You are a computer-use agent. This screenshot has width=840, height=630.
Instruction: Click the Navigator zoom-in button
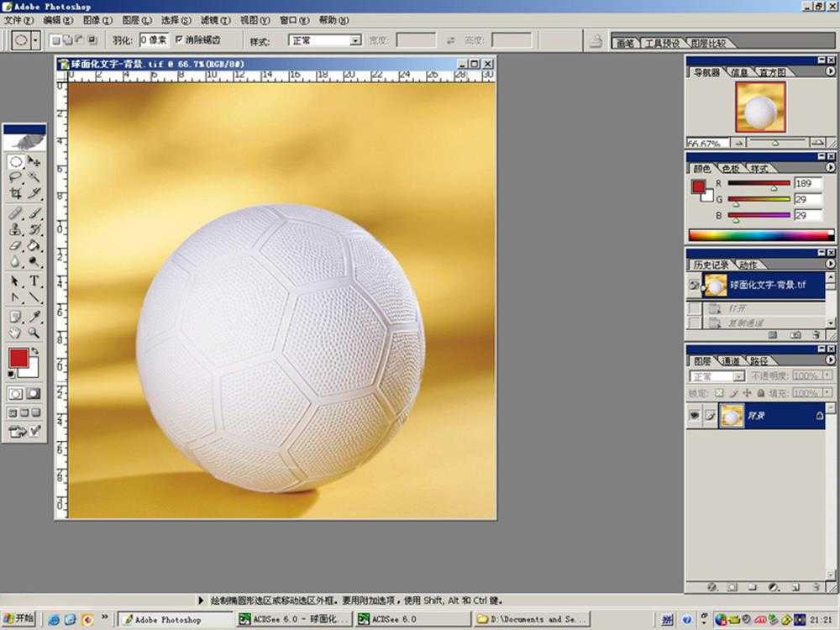pos(817,143)
